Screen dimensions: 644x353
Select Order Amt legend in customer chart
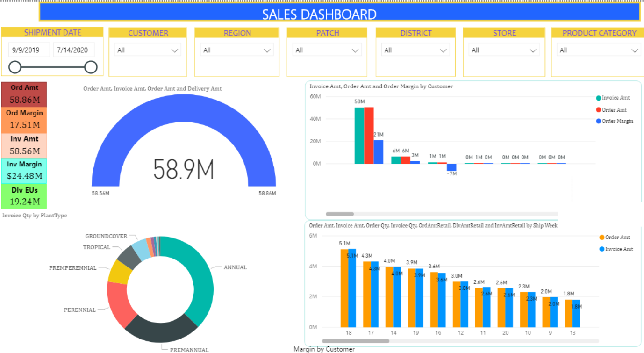point(611,110)
